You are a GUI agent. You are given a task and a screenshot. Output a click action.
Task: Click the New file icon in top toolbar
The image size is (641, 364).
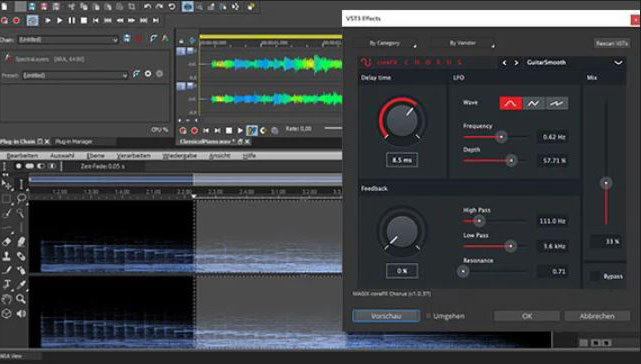(4, 7)
